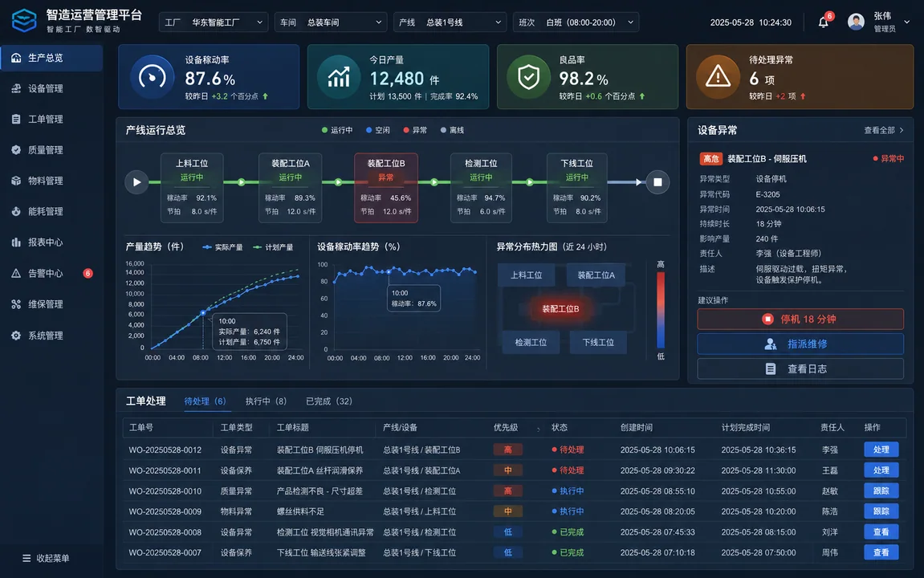
Task: Click the 物料管理 box icon
Action: [x=16, y=181]
